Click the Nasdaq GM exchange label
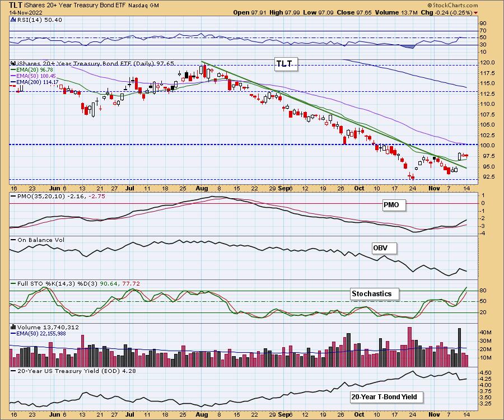Screen dimensions: 504x420 (x=143, y=6)
